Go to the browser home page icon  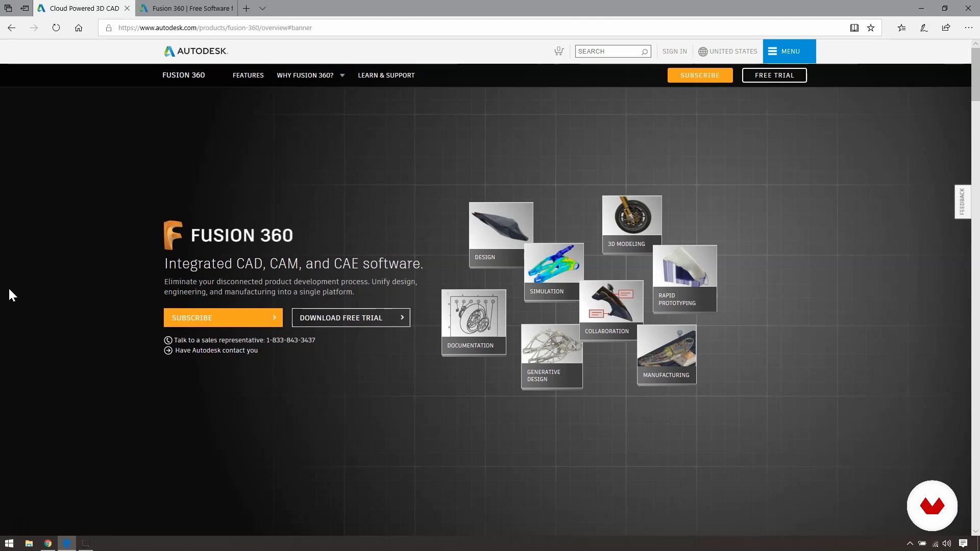(79, 28)
